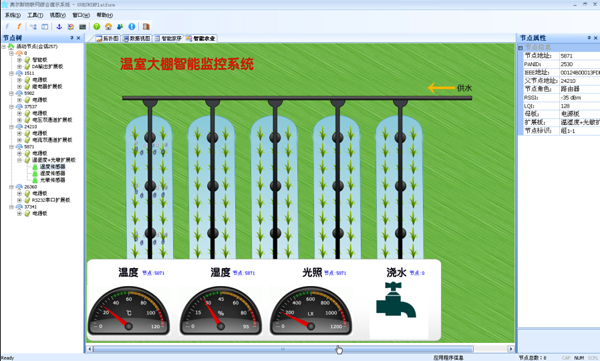Click the orange house icon in toolbar
Image resolution: width=600 pixels, height=361 pixels.
pyautogui.click(x=108, y=26)
